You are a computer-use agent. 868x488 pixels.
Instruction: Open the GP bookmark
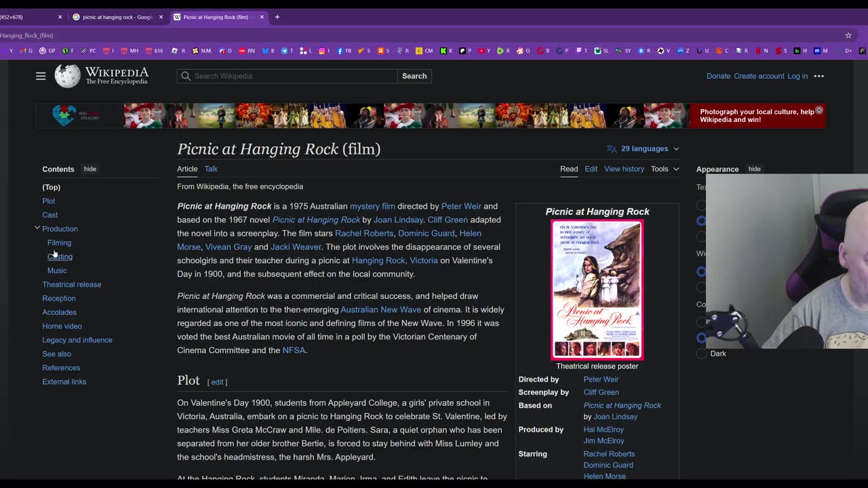click(47, 50)
